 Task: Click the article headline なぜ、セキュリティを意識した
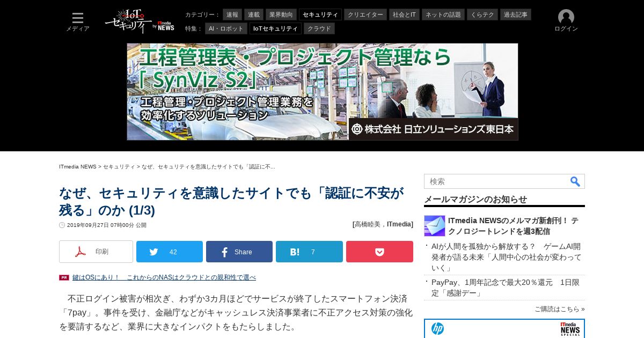pyautogui.click(x=231, y=201)
